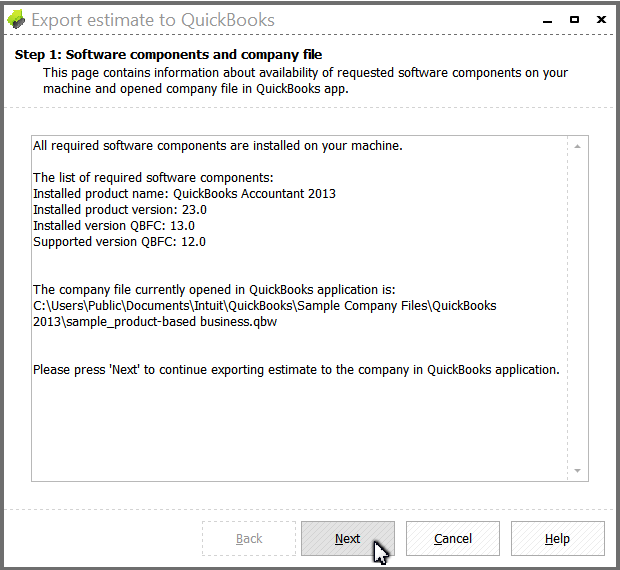Click the scroll up arrow in the info box
Screen dimensions: 620x570
pos(577,147)
